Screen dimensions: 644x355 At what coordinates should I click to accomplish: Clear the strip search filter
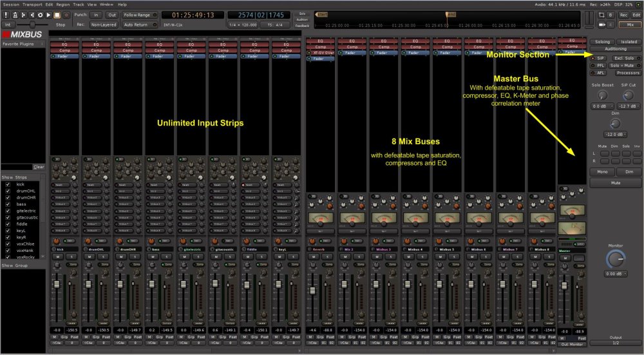click(x=39, y=167)
